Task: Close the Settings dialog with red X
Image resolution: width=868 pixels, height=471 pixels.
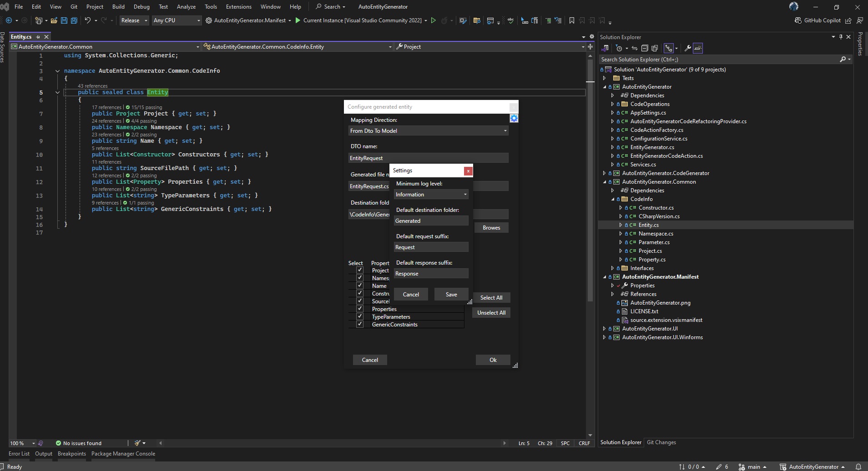Action: [x=468, y=170]
